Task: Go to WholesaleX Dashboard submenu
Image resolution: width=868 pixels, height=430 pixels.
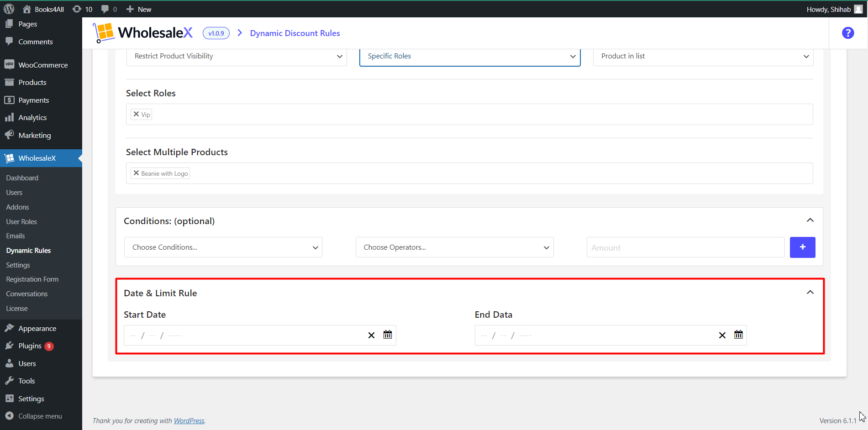Action: (x=22, y=178)
